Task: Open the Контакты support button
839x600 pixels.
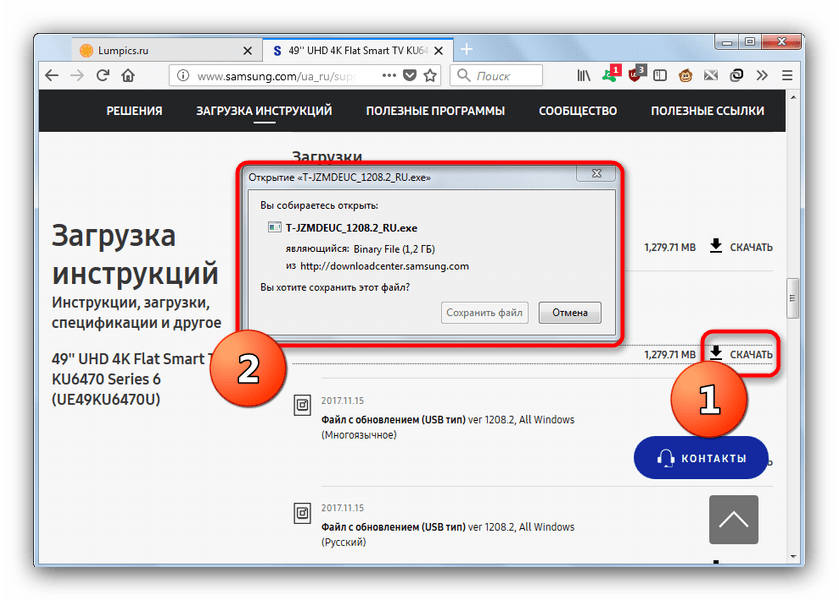Action: [x=701, y=458]
